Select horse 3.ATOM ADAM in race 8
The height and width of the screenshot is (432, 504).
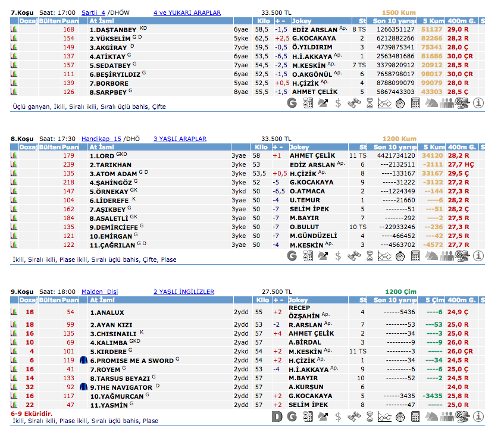[x=114, y=174]
